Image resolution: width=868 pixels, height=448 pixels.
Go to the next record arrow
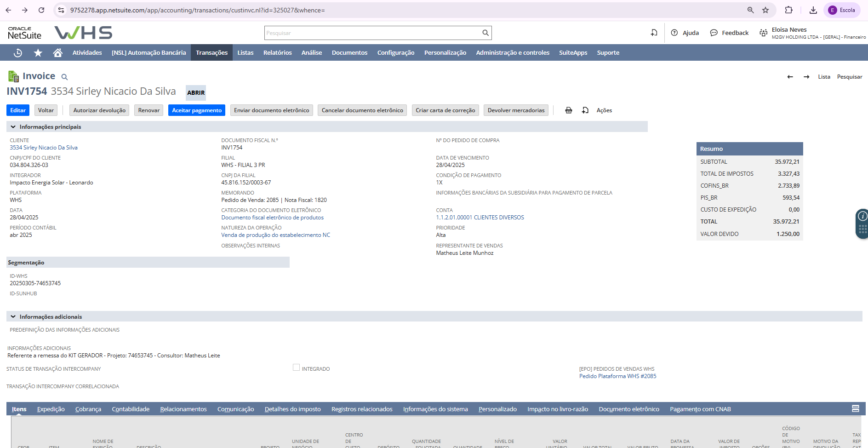(x=806, y=77)
